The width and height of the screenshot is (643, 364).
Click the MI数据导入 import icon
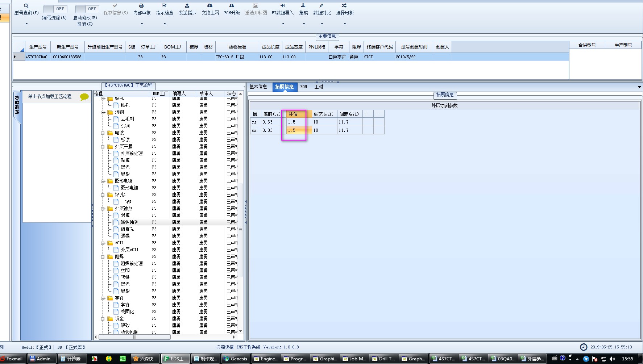282,6
